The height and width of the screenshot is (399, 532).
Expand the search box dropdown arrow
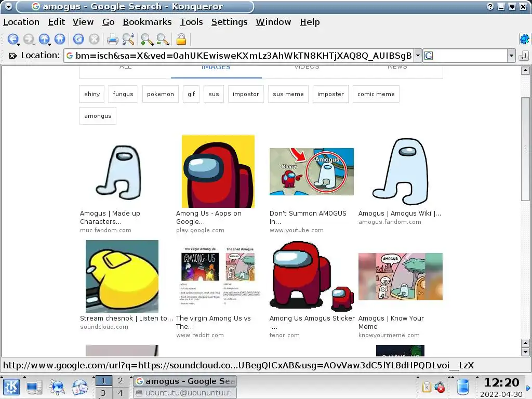[511, 56]
